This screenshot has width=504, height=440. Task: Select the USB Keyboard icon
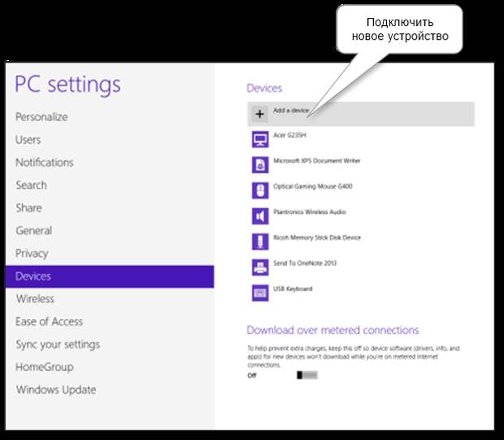pos(260,293)
